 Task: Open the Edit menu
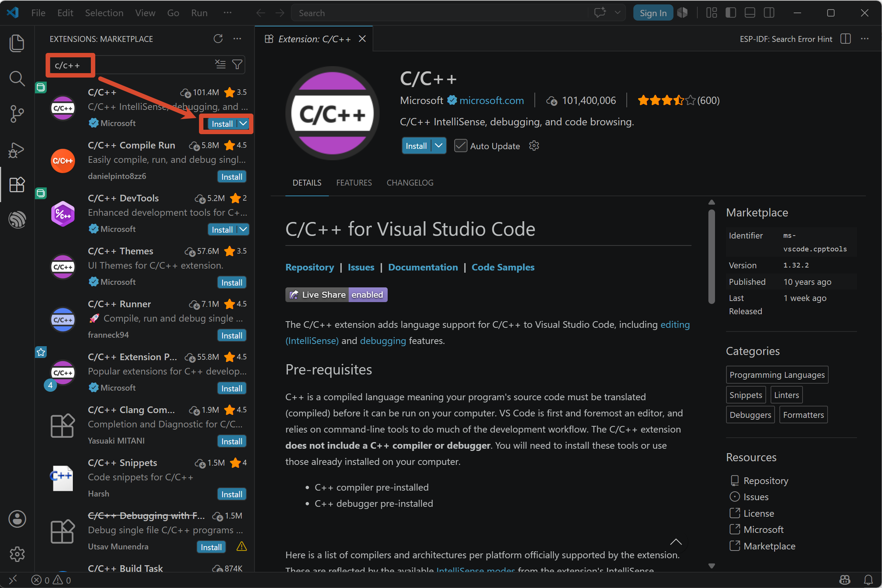[x=65, y=13]
